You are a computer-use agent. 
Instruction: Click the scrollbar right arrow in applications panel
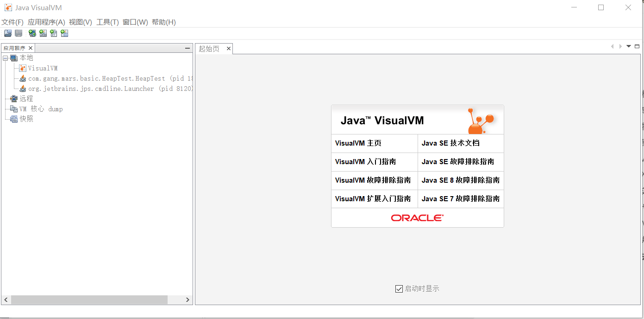point(188,300)
